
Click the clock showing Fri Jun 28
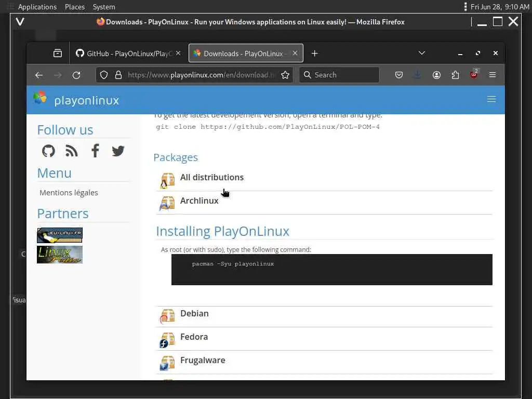(x=500, y=7)
